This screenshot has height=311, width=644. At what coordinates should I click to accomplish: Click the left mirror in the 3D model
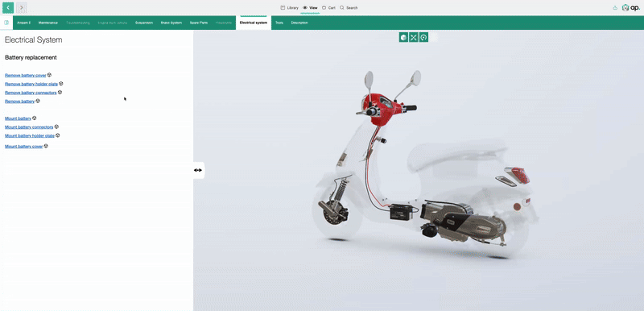pos(369,79)
